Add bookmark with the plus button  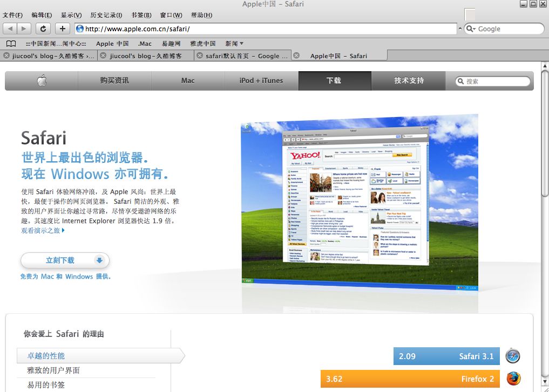point(62,29)
